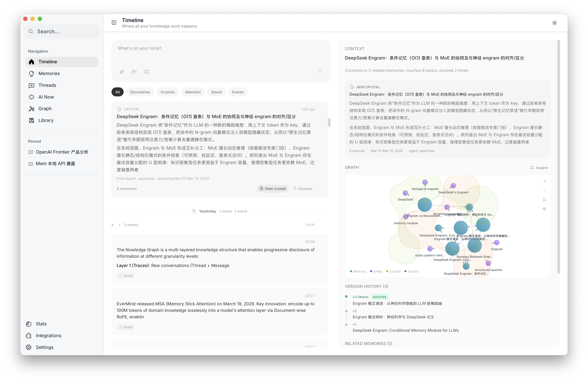This screenshot has height=382, width=588.
Task: Click the open book icon in composer
Action: (x=146, y=72)
